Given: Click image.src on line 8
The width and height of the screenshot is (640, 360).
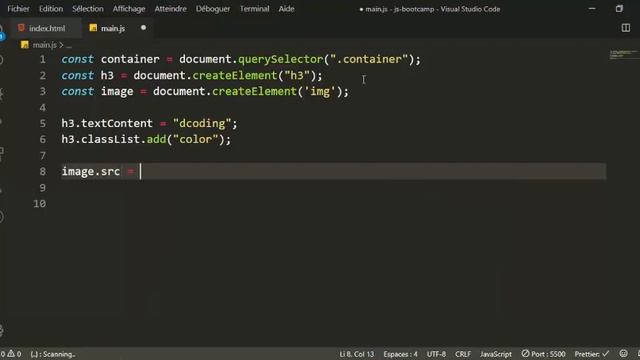Looking at the screenshot, I should (91, 171).
